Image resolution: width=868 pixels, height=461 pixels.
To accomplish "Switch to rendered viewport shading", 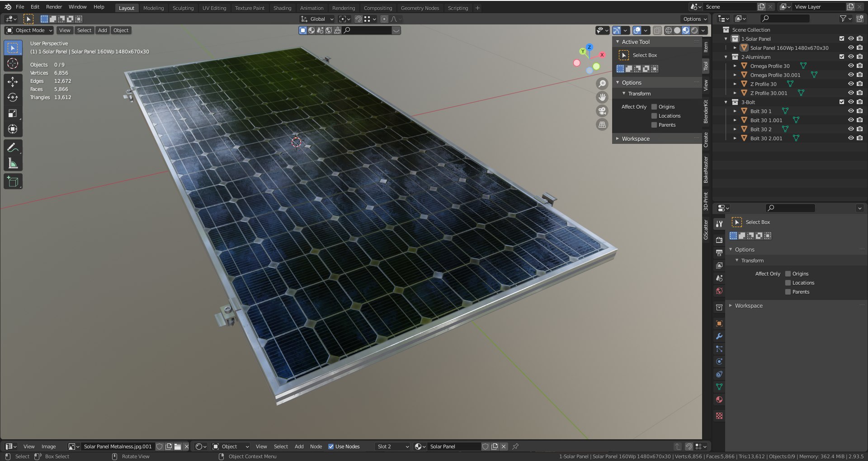I will [694, 30].
